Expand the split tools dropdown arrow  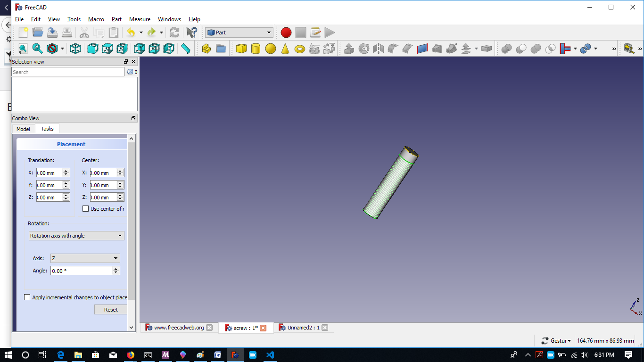point(596,49)
